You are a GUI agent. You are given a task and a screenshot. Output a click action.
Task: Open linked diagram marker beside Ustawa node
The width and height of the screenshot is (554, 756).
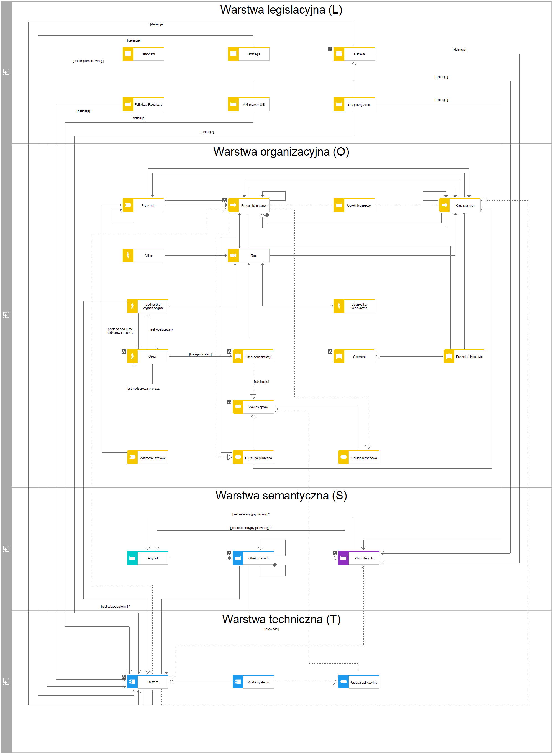330,49
